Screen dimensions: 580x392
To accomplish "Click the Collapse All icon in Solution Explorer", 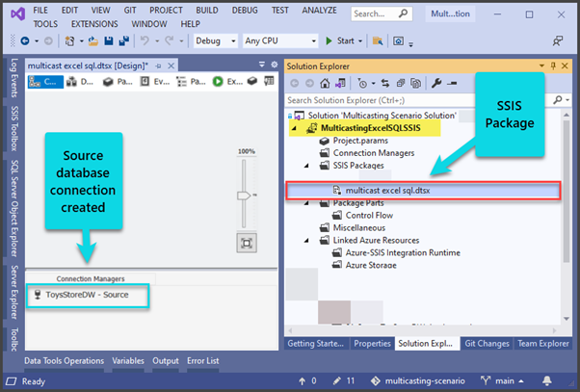I will (x=401, y=84).
